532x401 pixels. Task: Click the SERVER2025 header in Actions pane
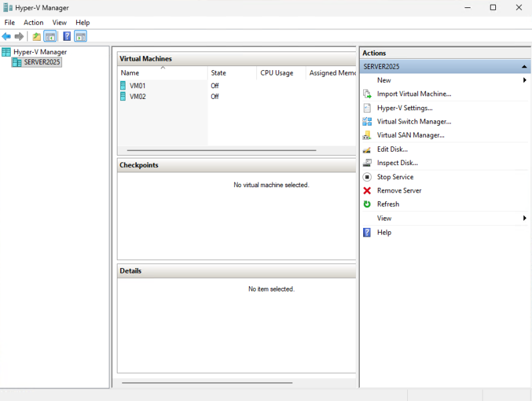445,67
